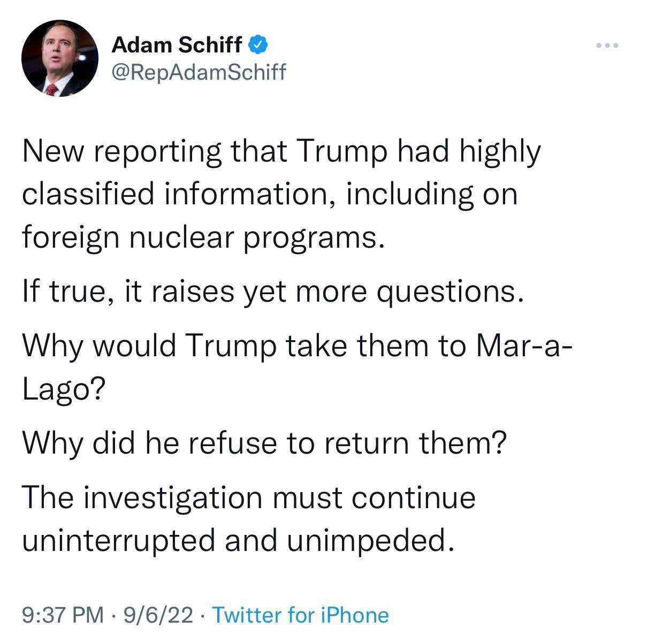Follow the Twitter for iPhone link
Screen dimensions: 647x644
coord(301,615)
